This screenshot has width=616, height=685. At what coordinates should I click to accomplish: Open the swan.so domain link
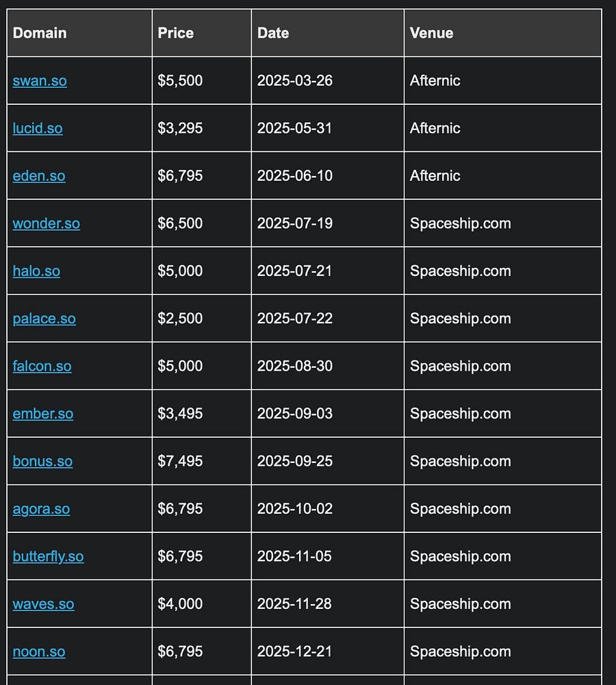pos(40,81)
